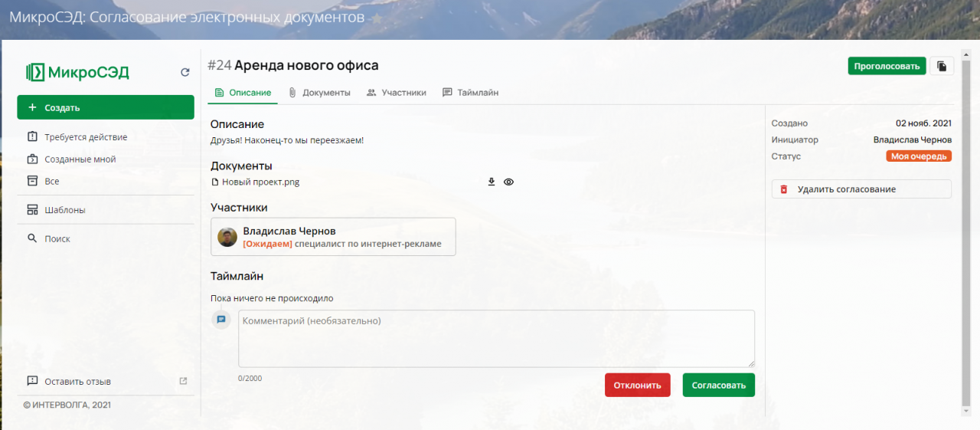Click Созданные мной briefcase icon
The image size is (980, 430).
[32, 159]
